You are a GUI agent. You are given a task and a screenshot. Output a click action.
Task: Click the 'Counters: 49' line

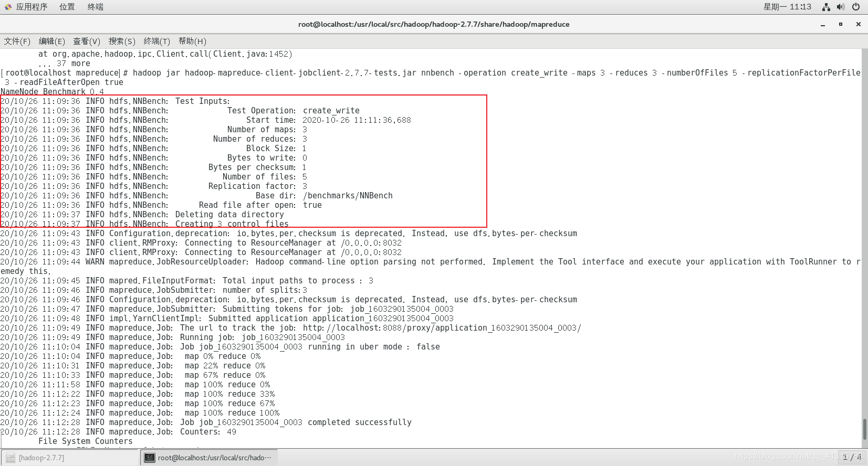click(x=118, y=432)
